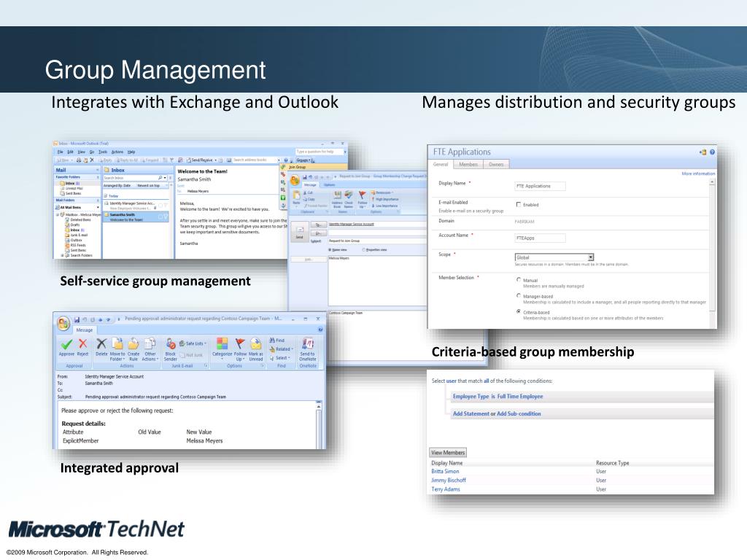Click the Create Rule icon
This screenshot has height=560, width=747.
(133, 344)
